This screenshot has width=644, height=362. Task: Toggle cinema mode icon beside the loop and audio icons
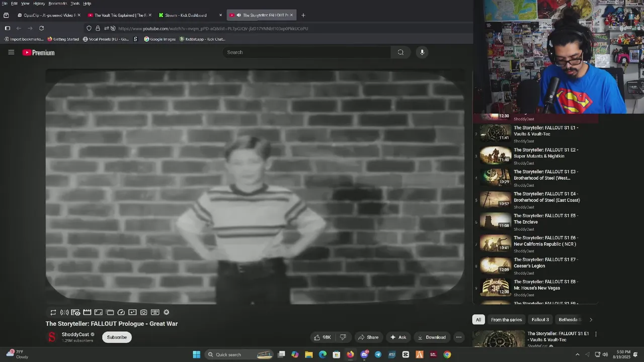point(75,312)
